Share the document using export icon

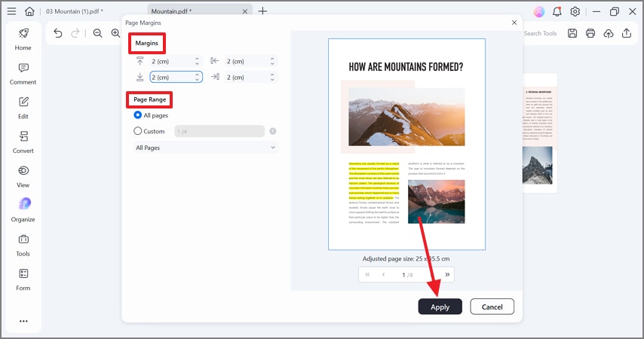point(627,33)
